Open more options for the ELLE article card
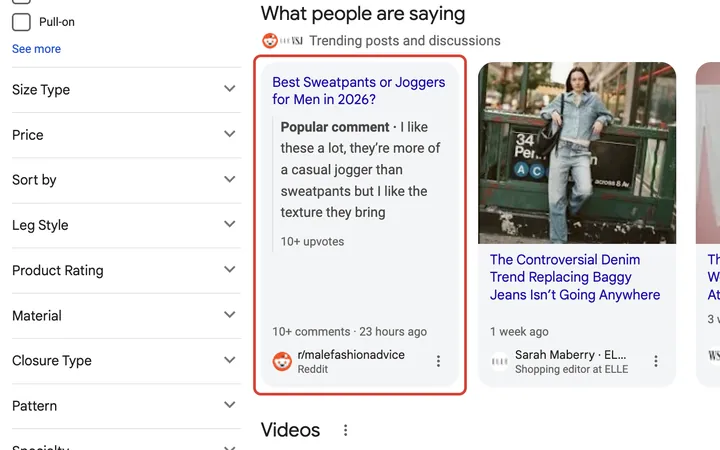 pos(656,361)
